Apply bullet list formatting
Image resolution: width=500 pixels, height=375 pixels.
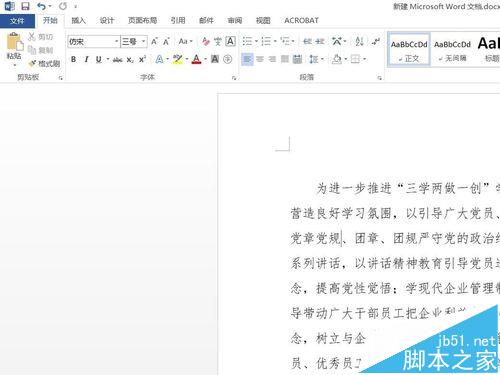(x=247, y=41)
